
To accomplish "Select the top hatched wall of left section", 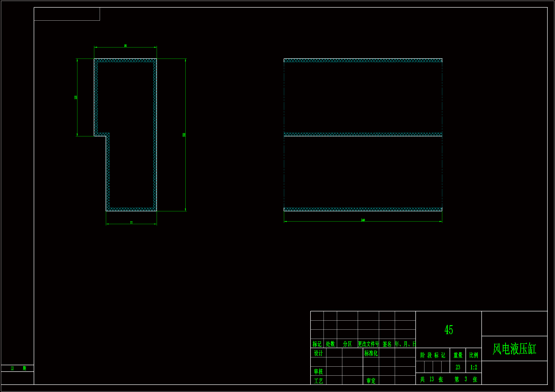I will (125, 60).
